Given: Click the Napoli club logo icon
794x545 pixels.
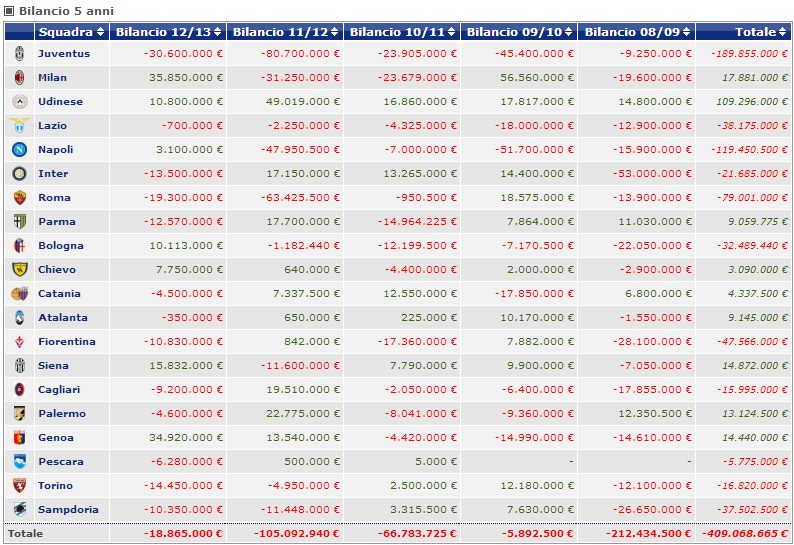Looking at the screenshot, I should 19,150.
